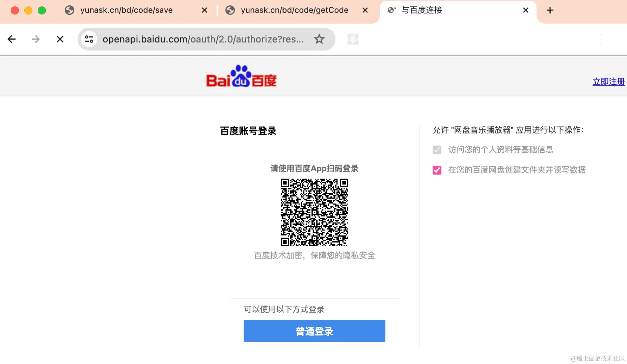Viewport: 627px width, 364px height.
Task: Select the 与百度连接 tab
Action: click(x=422, y=10)
